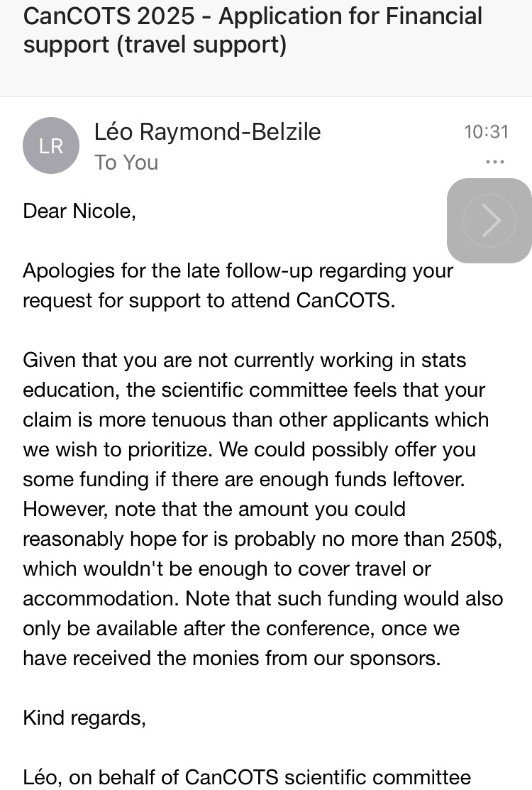Expand the "To You" recipient details
The width and height of the screenshot is (532, 790).
(x=126, y=163)
